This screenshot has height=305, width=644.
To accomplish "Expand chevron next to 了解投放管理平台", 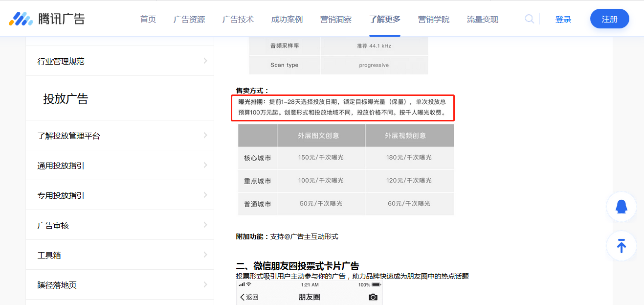I will 205,135.
